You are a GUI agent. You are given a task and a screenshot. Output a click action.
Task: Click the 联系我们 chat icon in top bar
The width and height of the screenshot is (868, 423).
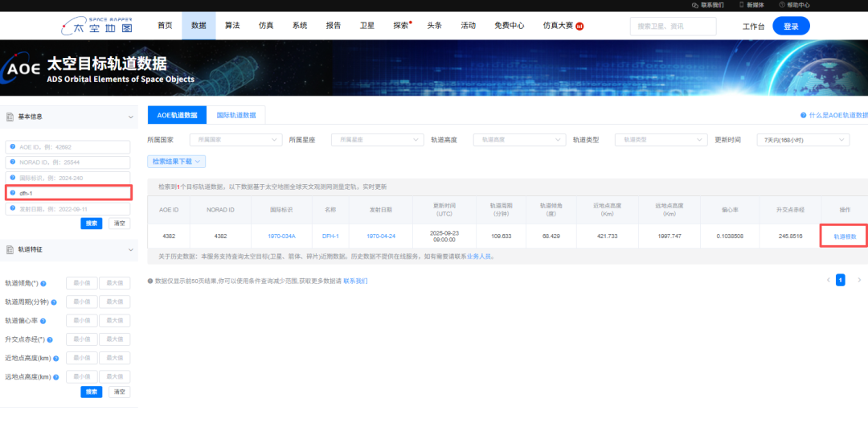(695, 5)
